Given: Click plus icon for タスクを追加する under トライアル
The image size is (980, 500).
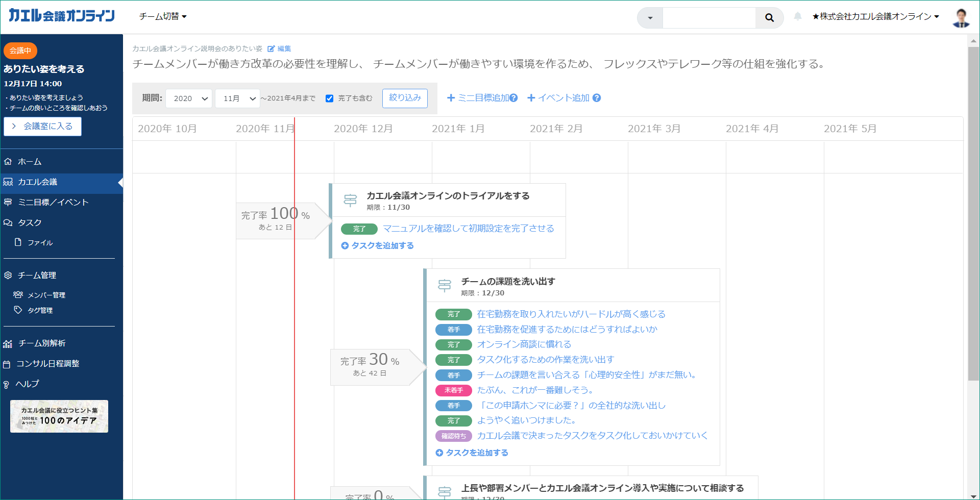Looking at the screenshot, I should click(345, 246).
